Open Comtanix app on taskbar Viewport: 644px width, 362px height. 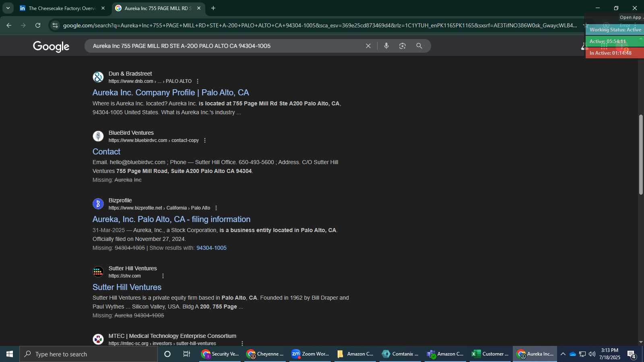click(400, 354)
